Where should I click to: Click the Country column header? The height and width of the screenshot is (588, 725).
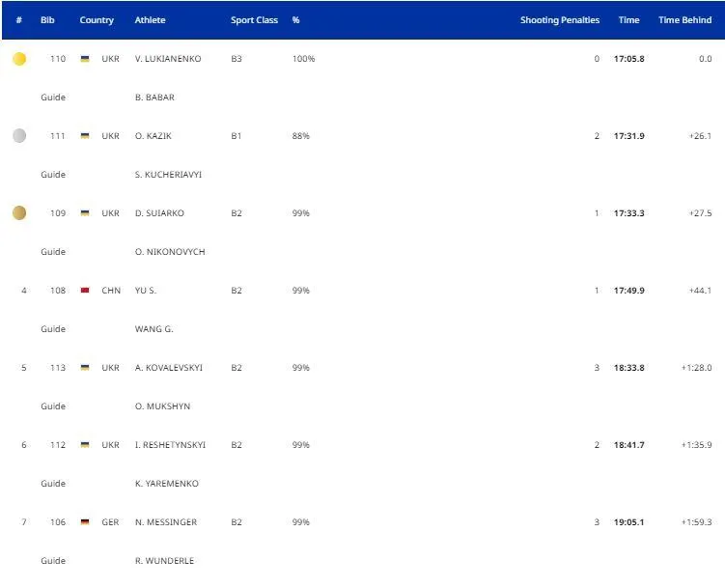(97, 20)
